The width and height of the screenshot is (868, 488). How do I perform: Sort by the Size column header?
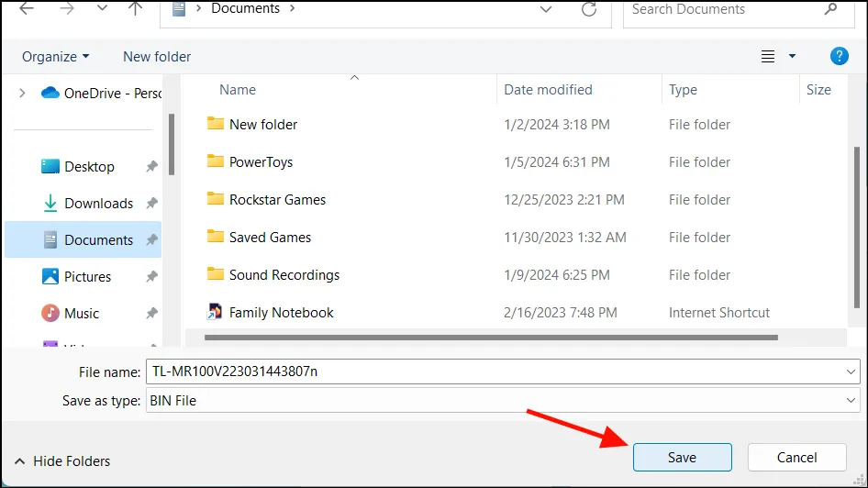click(818, 90)
